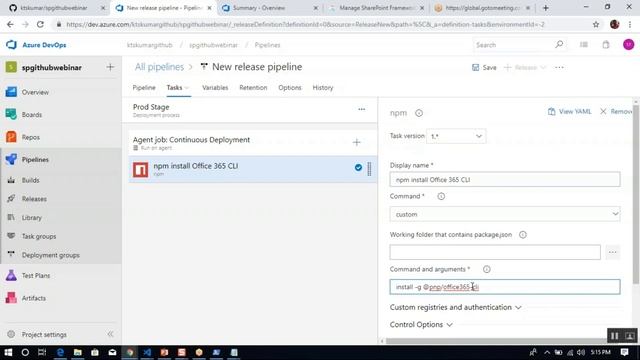Open File Explorer from the taskbar

tap(78, 352)
